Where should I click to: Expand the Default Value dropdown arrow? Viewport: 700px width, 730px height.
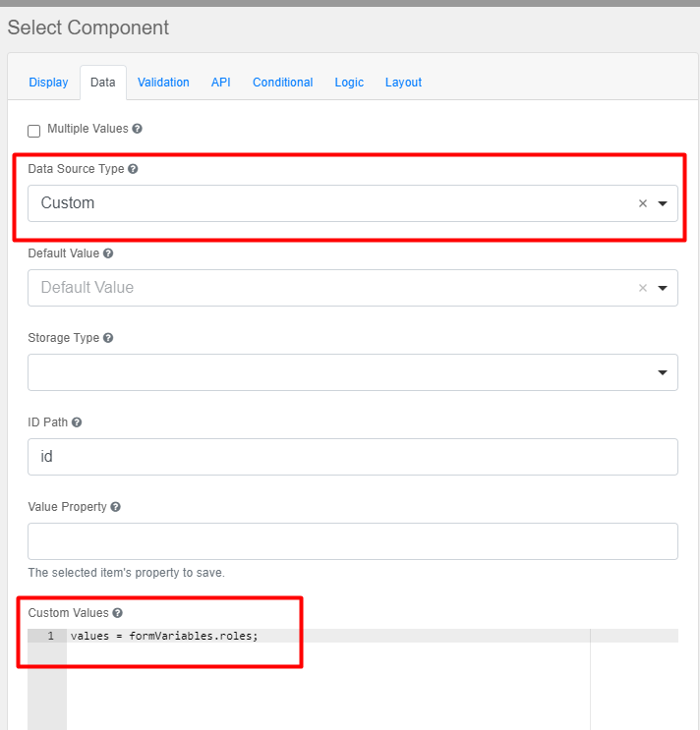[x=663, y=288]
